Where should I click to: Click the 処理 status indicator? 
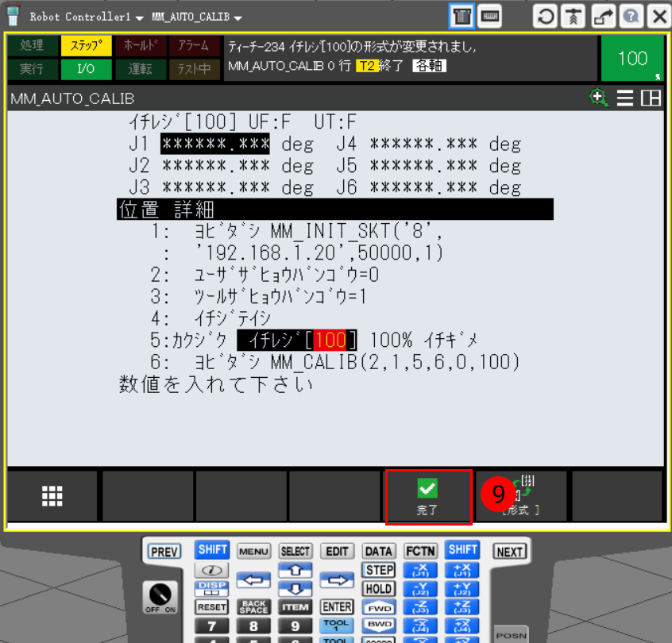pyautogui.click(x=32, y=45)
